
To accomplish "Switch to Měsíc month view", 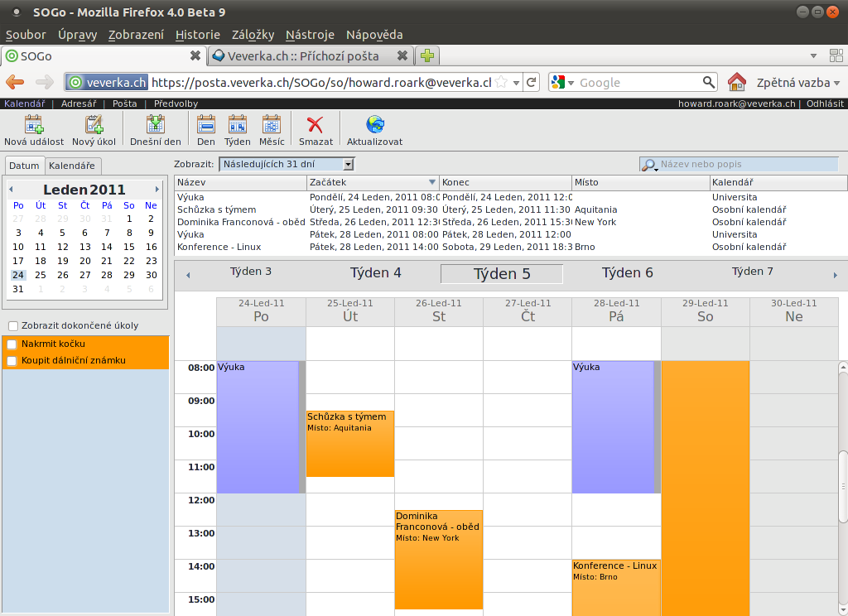I will click(x=272, y=125).
